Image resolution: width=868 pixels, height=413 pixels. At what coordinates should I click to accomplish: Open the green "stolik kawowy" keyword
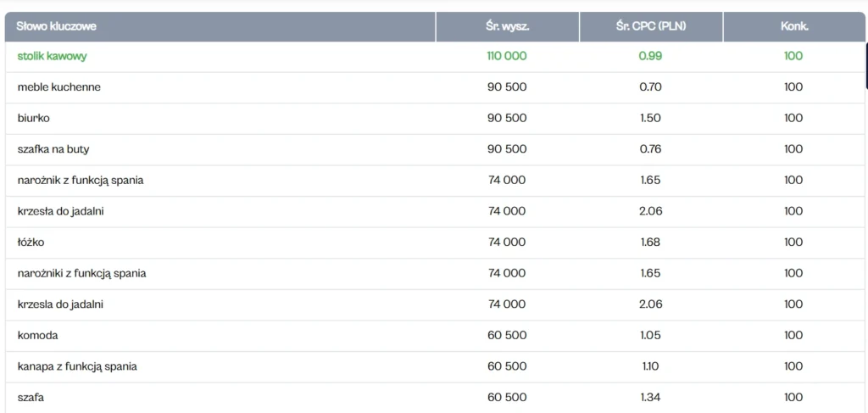point(53,56)
